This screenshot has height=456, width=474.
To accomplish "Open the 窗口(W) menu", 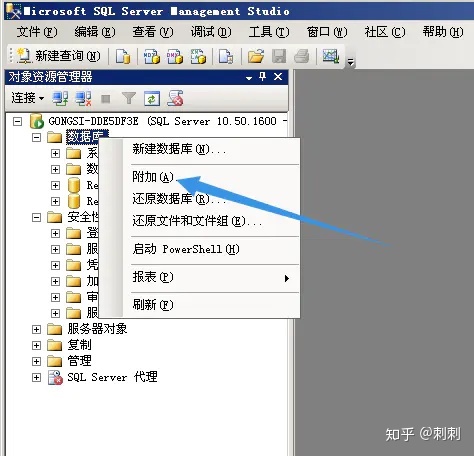I will click(327, 32).
